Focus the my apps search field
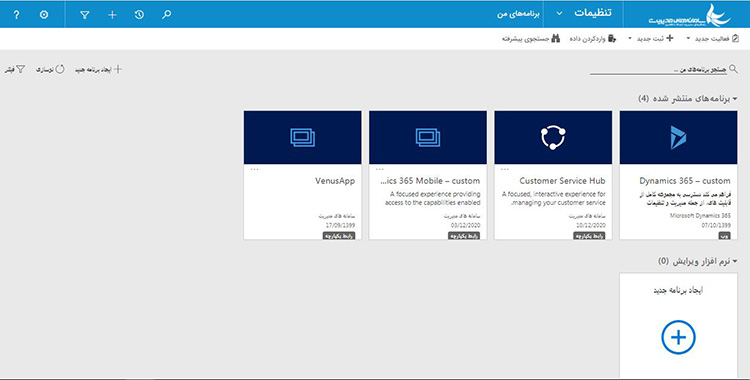This screenshot has width=750, height=380. click(x=658, y=70)
